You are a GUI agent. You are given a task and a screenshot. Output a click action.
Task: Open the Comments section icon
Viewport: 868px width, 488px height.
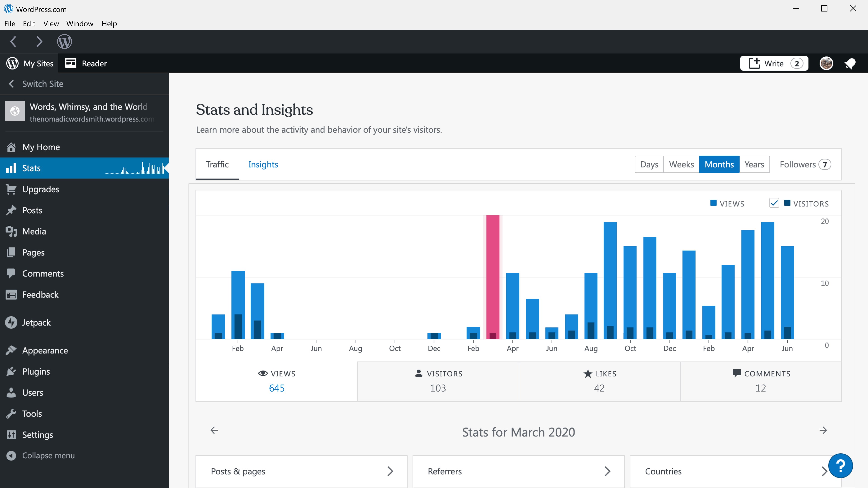click(11, 273)
